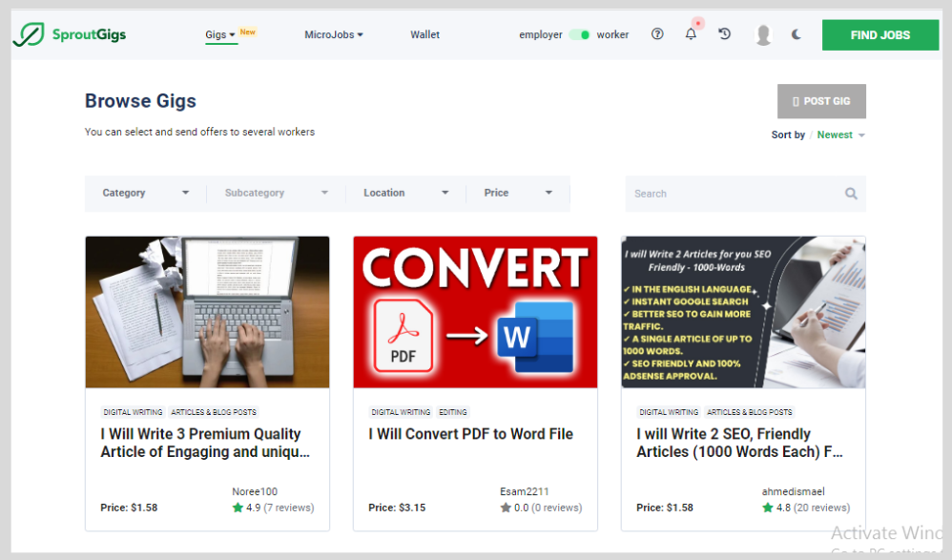The height and width of the screenshot is (560, 952).
Task: Expand the Category filter dropdown
Action: point(146,193)
